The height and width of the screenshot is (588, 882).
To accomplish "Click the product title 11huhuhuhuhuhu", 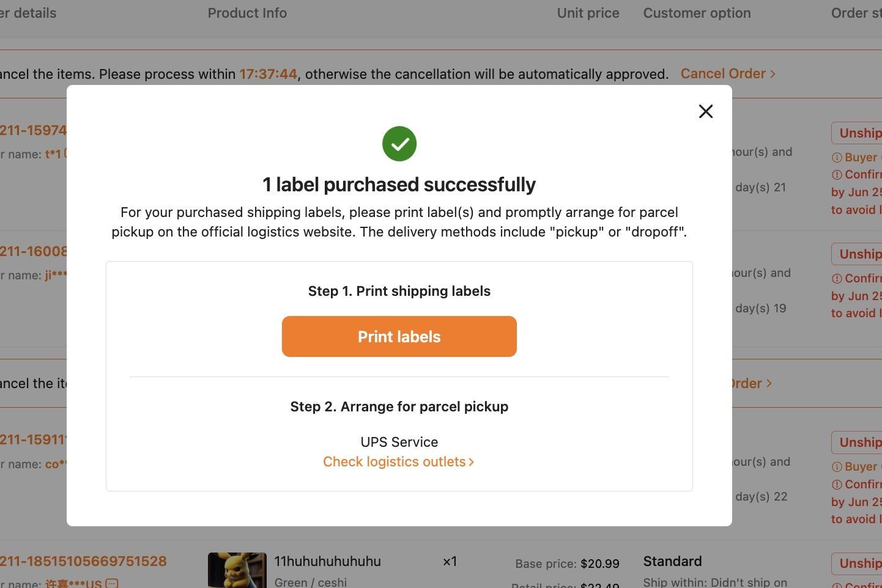I will (327, 561).
